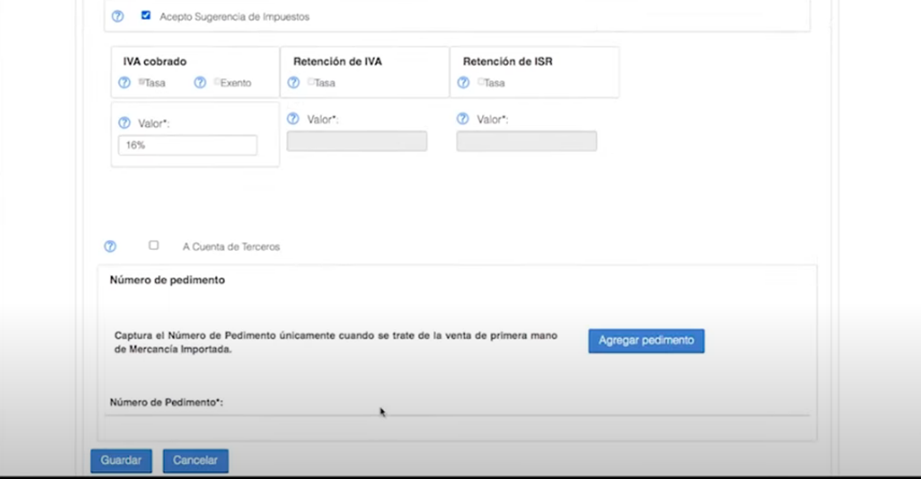Click the Retención de IVA Valor field
921x479 pixels.
(x=357, y=142)
